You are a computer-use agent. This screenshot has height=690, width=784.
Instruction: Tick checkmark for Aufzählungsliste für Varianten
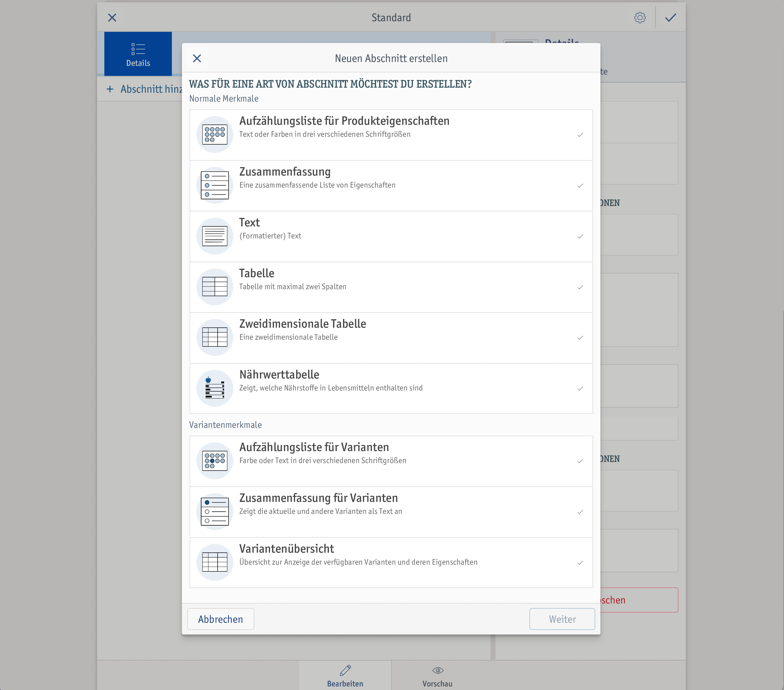[580, 461]
